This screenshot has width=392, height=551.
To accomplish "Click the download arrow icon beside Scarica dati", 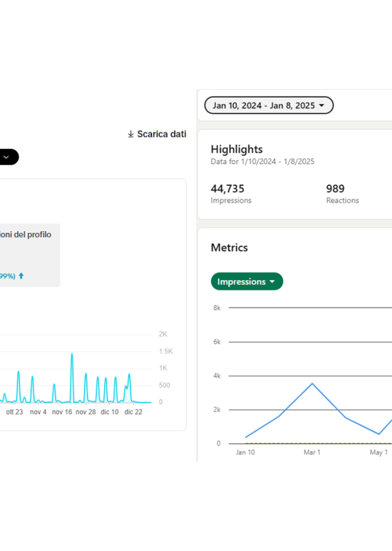I will (131, 134).
